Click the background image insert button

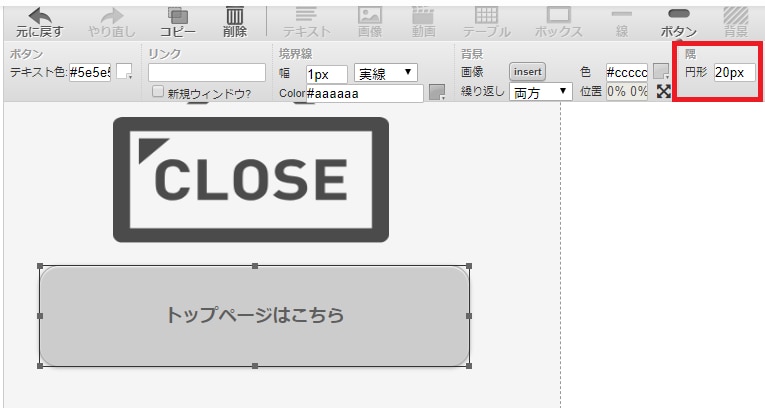coord(527,72)
